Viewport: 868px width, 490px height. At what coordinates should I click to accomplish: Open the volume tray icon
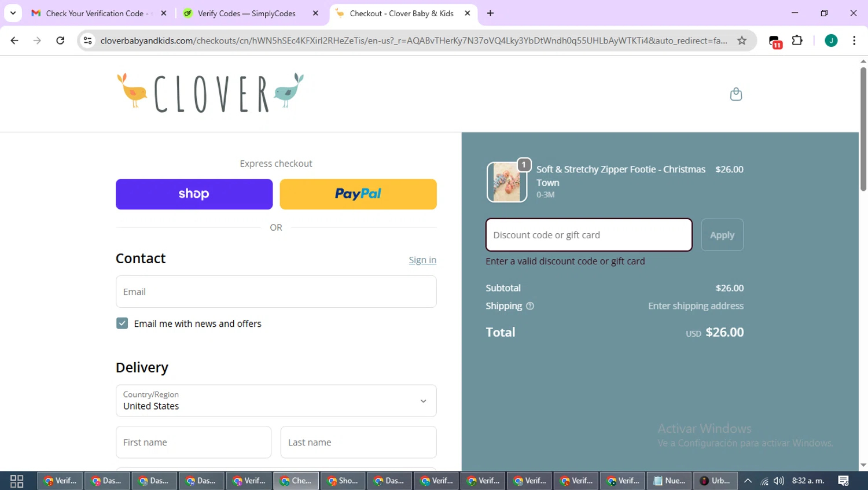pos(779,481)
